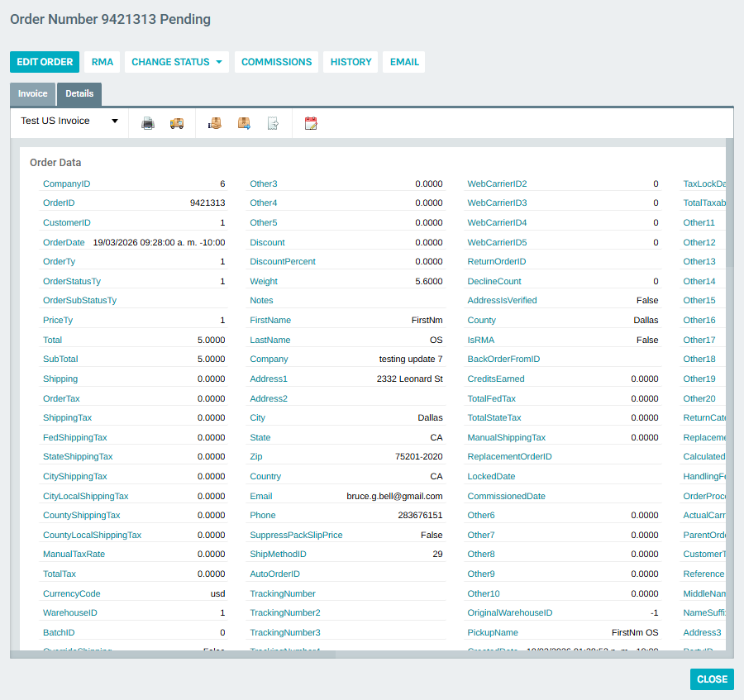Switch to the Invoice tab
Image resolution: width=744 pixels, height=700 pixels.
click(x=33, y=94)
